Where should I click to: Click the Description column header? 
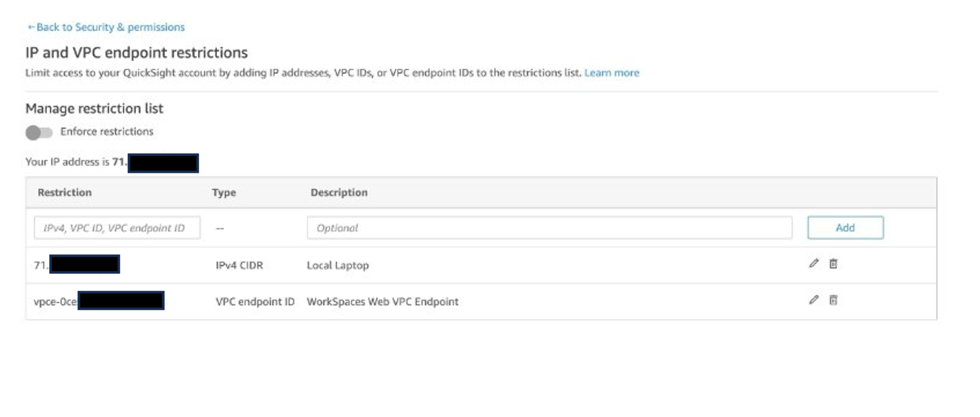click(x=339, y=193)
